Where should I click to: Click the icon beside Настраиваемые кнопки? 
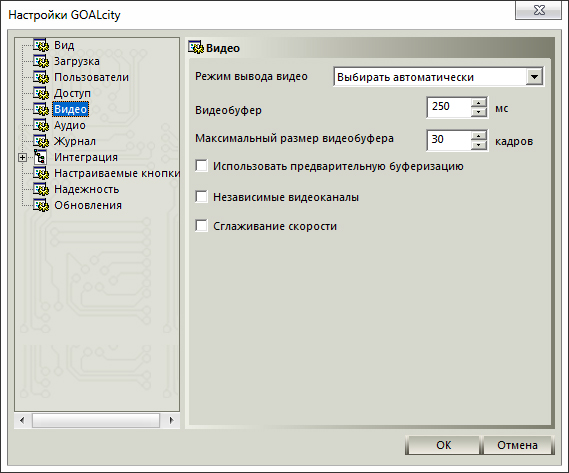click(41, 173)
